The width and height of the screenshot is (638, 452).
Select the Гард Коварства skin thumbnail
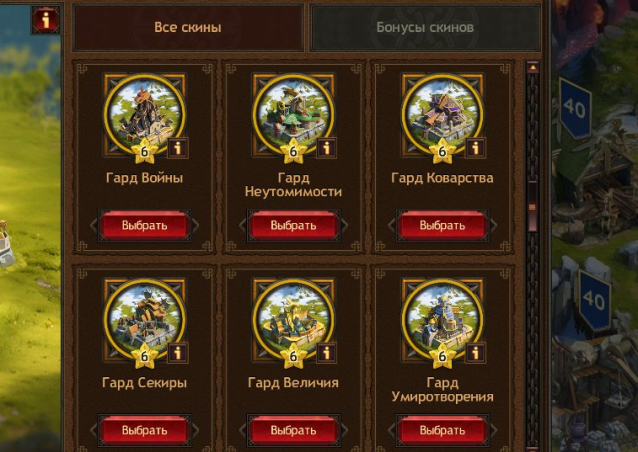(x=442, y=115)
